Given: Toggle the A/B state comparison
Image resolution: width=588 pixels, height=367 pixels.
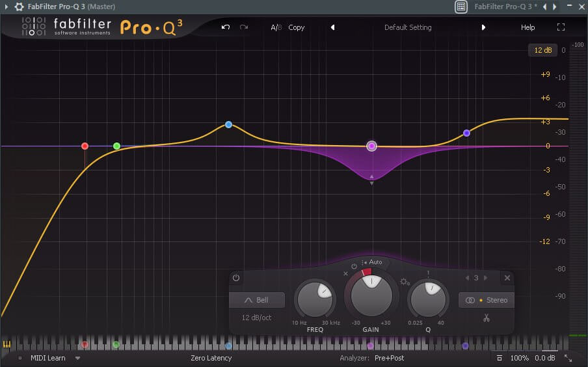Looking at the screenshot, I should [x=276, y=27].
